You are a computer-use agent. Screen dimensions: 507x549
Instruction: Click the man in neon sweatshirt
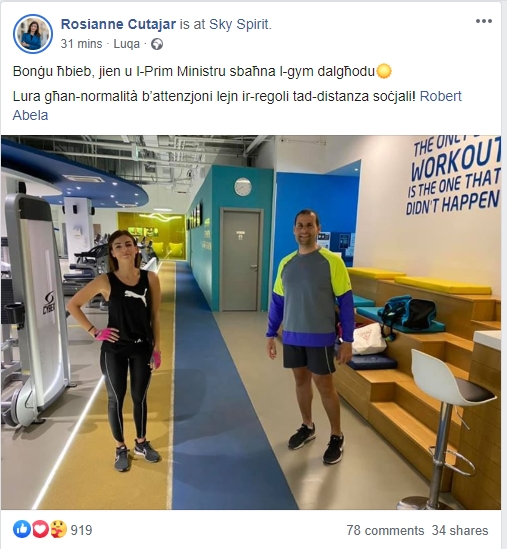310,336
